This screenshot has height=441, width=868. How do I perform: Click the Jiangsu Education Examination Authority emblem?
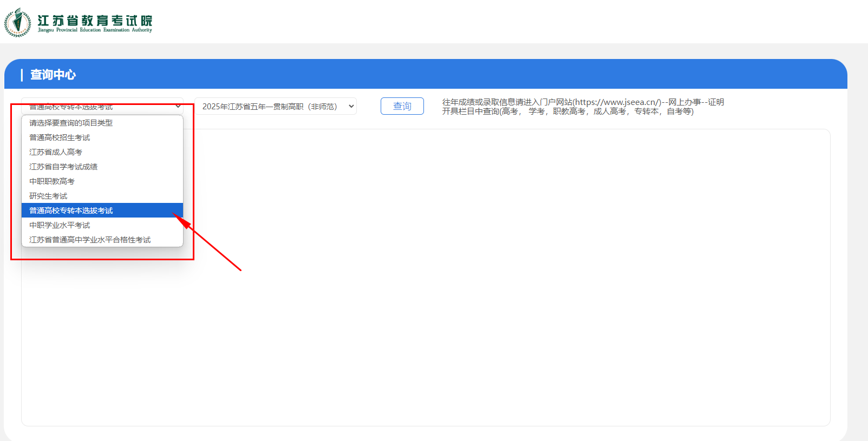(x=18, y=22)
